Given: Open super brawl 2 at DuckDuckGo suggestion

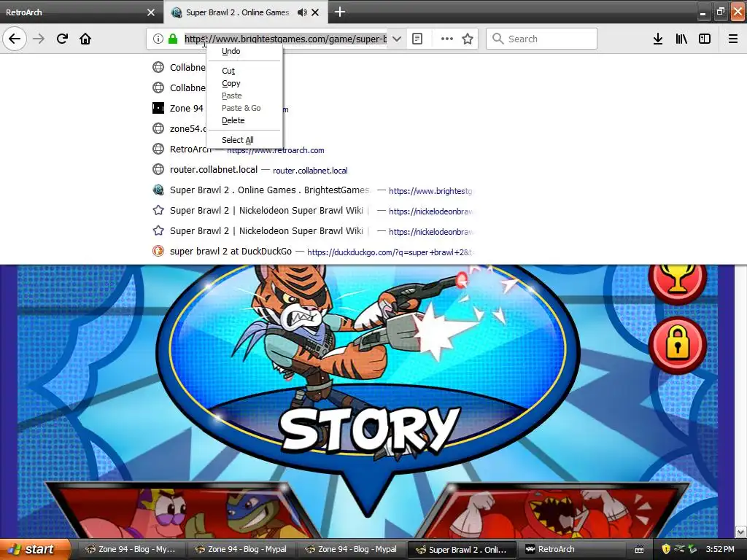Looking at the screenshot, I should [x=312, y=252].
